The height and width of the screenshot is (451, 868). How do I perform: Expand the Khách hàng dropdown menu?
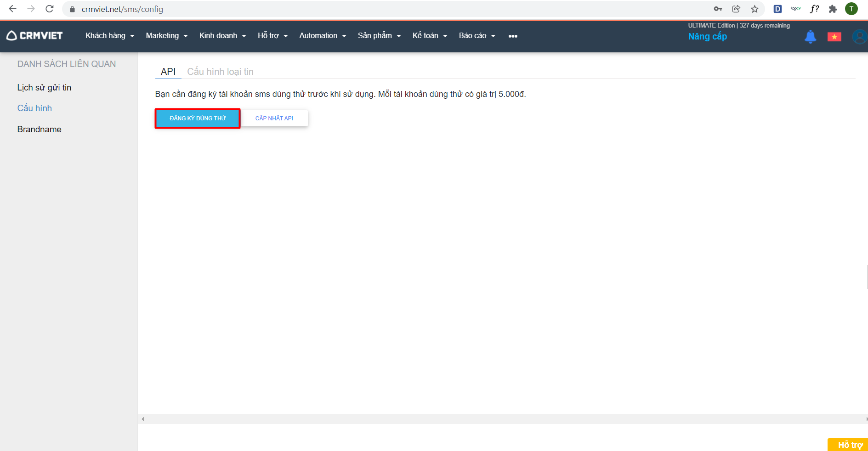[110, 36]
